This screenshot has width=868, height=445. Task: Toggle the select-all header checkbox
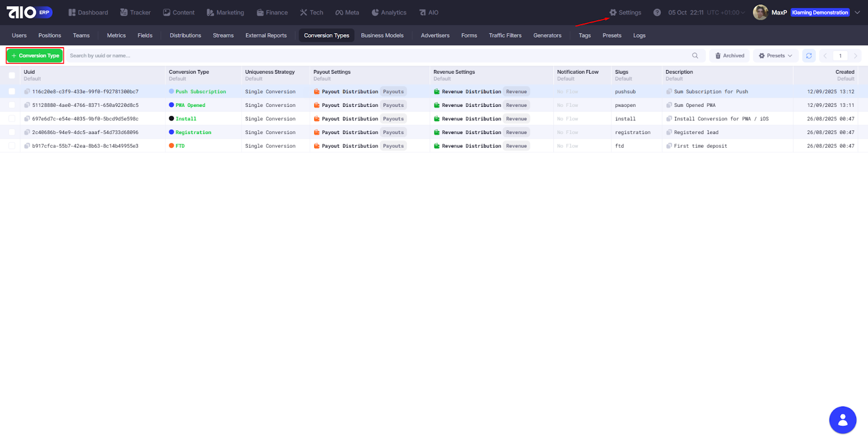(12, 75)
